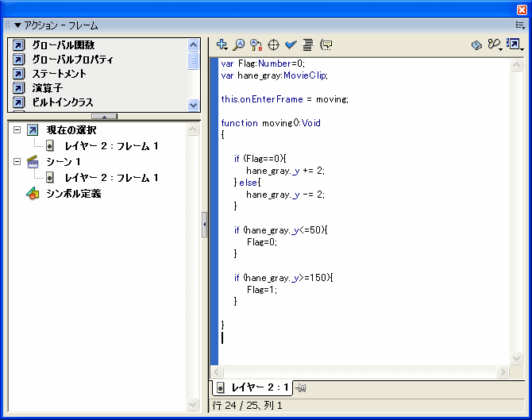Click the line 'var hane_gray:MovieClip;'
Viewport: 532px width, 420px height.
click(275, 75)
